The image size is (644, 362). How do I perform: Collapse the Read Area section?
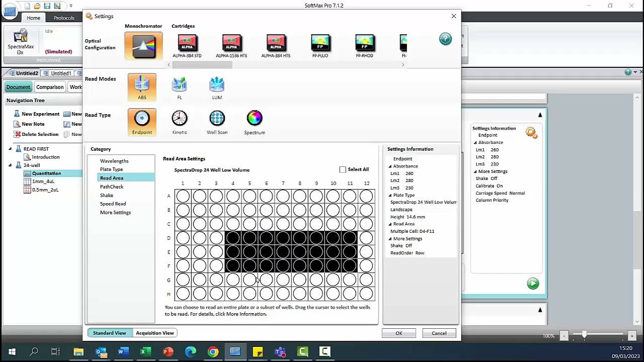(x=390, y=224)
